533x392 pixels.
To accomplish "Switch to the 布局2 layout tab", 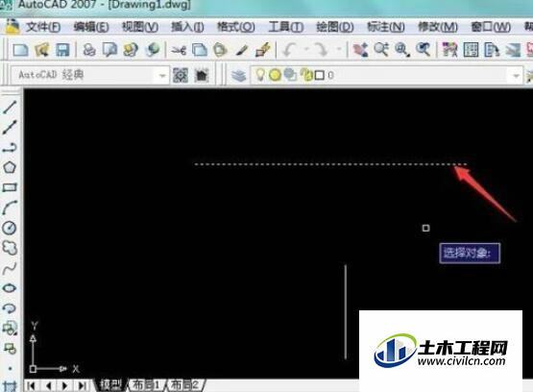I will pos(185,385).
